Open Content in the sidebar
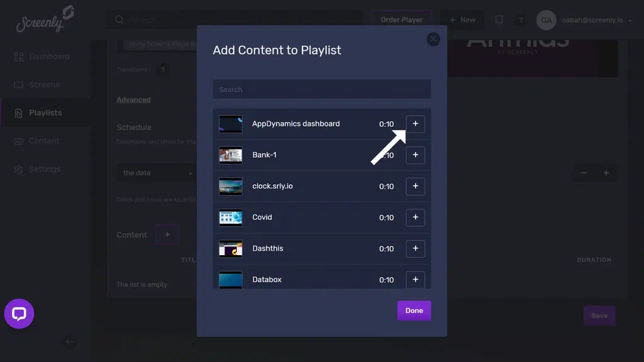Image resolution: width=644 pixels, height=362 pixels. pos(45,141)
